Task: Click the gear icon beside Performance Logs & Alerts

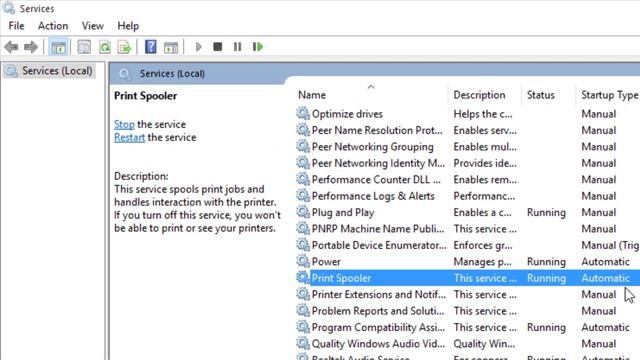Action: [303, 196]
